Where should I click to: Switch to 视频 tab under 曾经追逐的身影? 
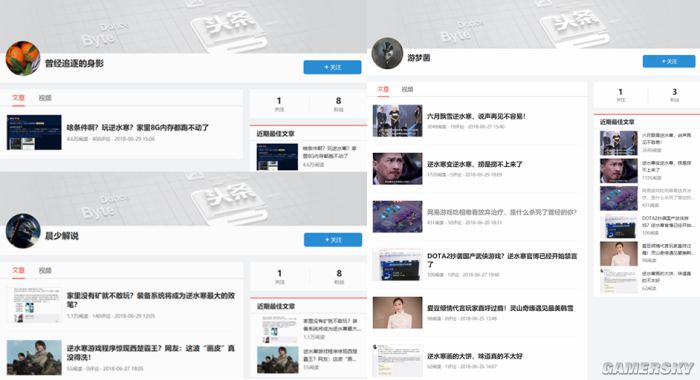[x=45, y=98]
